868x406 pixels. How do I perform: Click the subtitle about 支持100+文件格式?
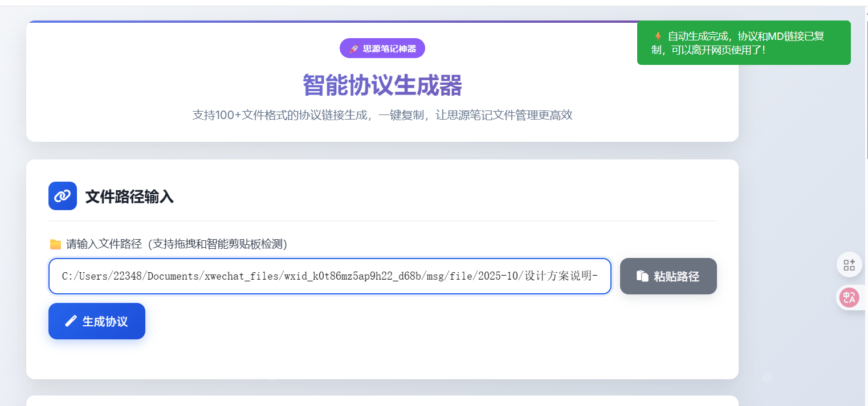(382, 115)
